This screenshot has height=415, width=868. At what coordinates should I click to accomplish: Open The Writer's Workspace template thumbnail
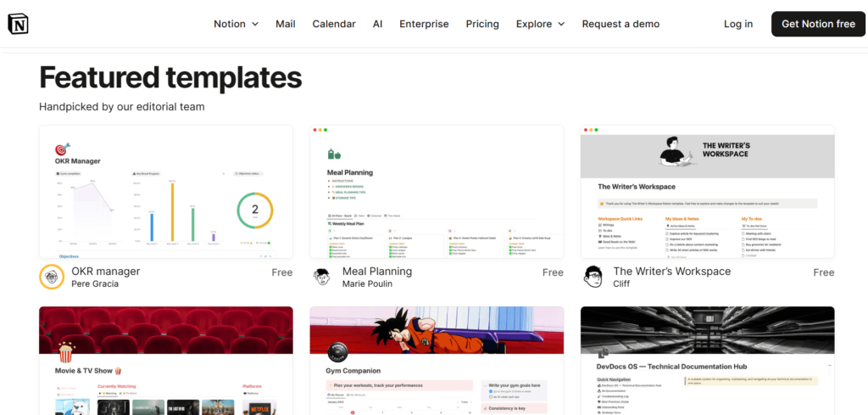[708, 192]
